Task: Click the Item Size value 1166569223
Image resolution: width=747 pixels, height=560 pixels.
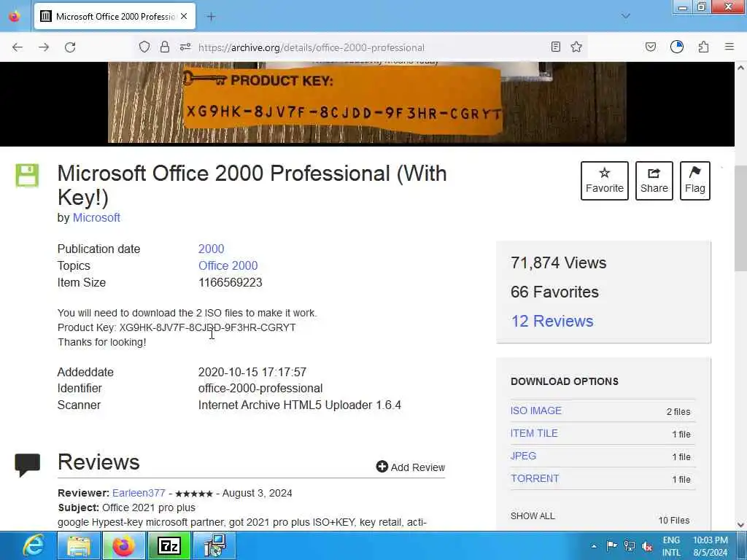Action: [x=230, y=282]
